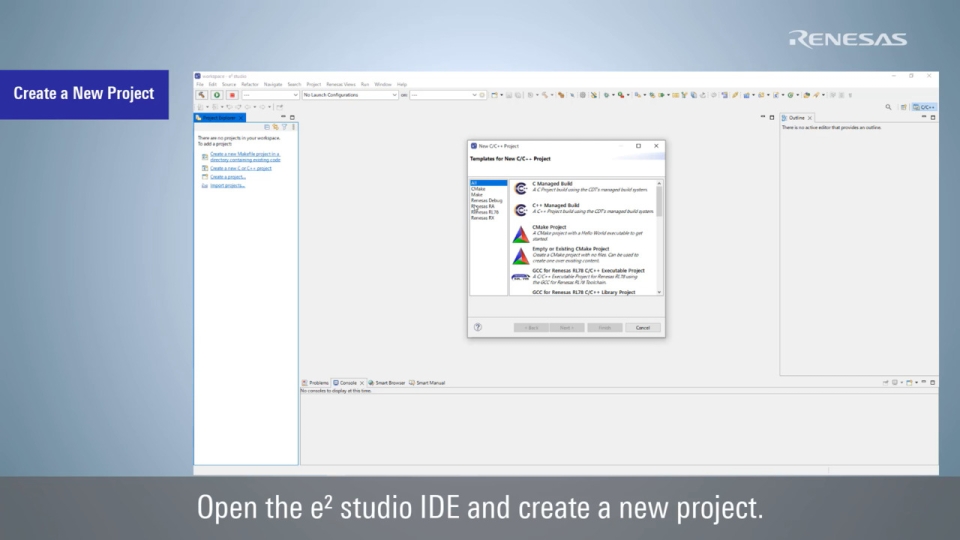Select 'All' category in template list

coord(489,183)
